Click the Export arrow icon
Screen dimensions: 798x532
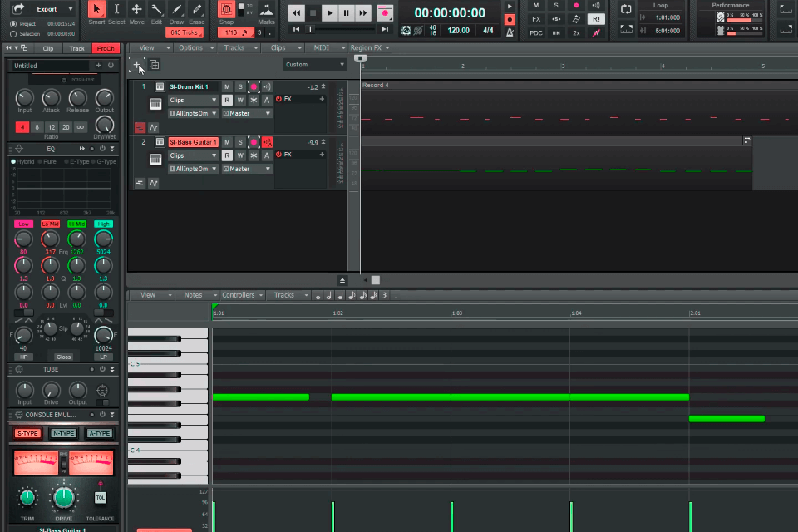pyautogui.click(x=18, y=8)
